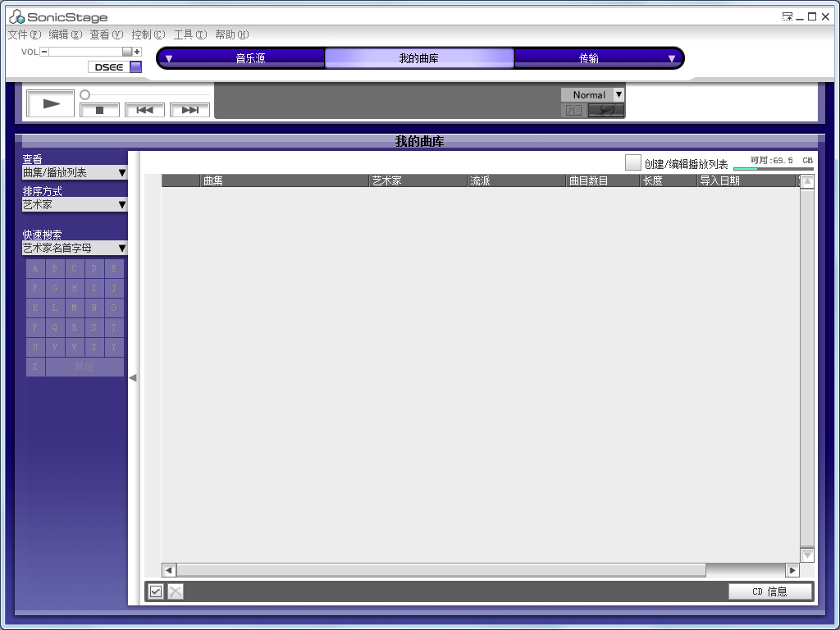Open the 帮助(H) menu

coord(232,34)
